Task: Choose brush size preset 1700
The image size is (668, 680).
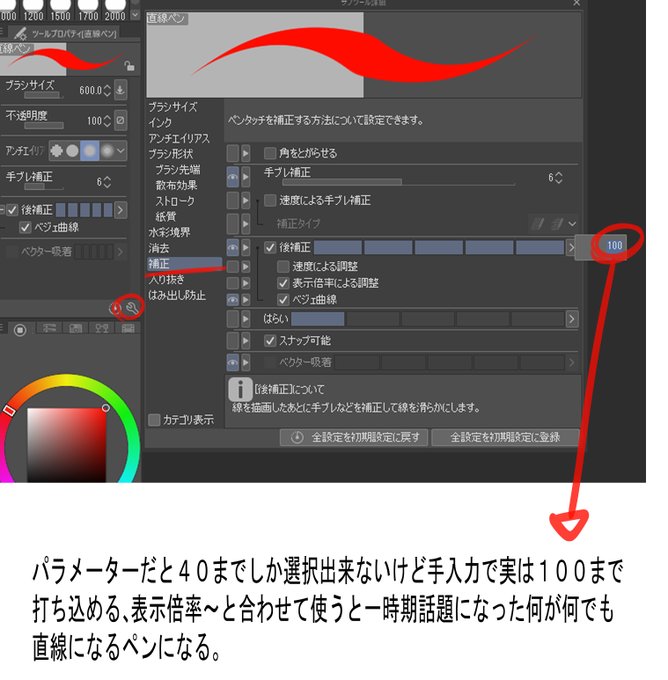Action: (88, 11)
